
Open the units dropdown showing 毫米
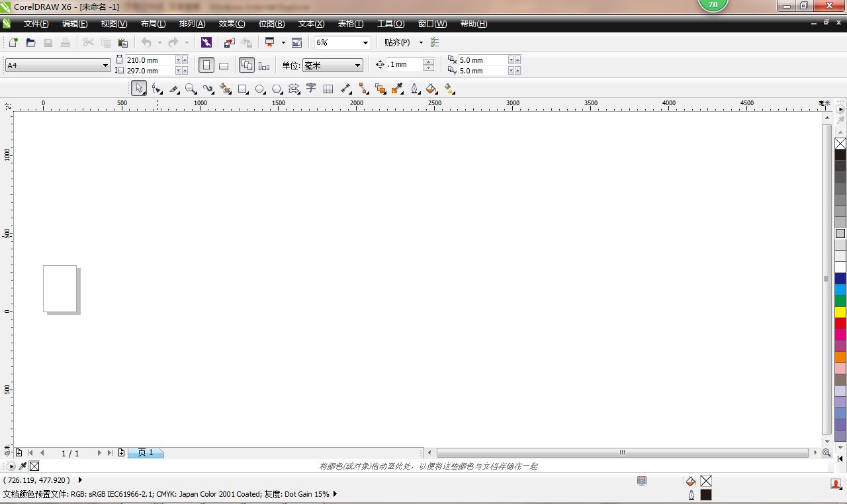click(x=357, y=65)
